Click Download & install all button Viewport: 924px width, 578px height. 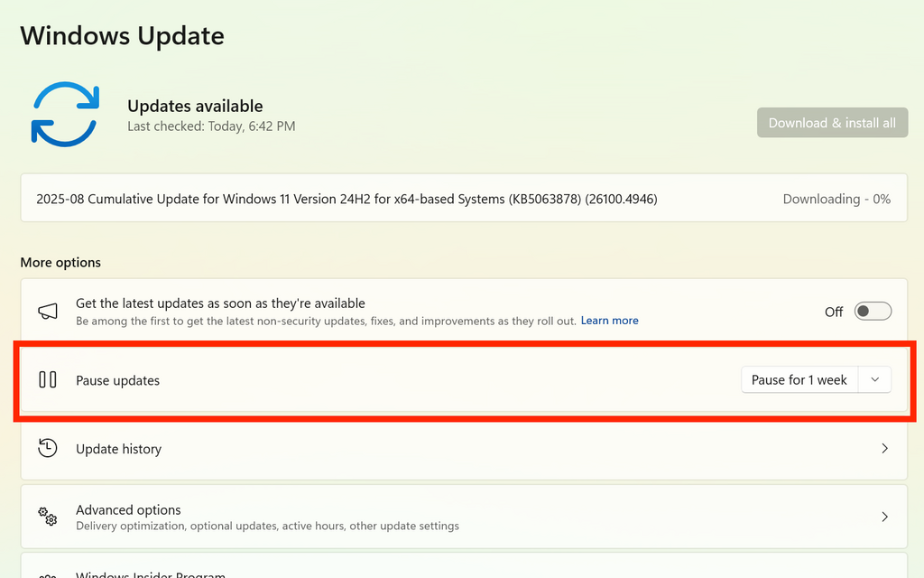tap(832, 123)
